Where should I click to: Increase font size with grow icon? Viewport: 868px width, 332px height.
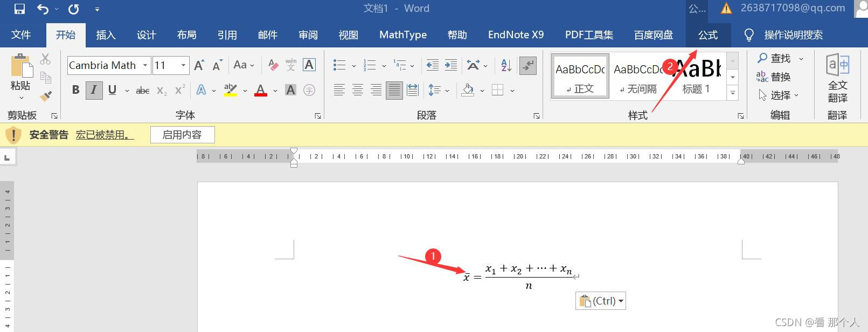[199, 65]
